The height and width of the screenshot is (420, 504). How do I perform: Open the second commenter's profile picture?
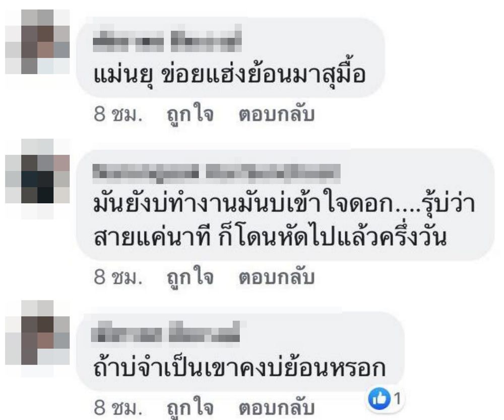pos(38,179)
